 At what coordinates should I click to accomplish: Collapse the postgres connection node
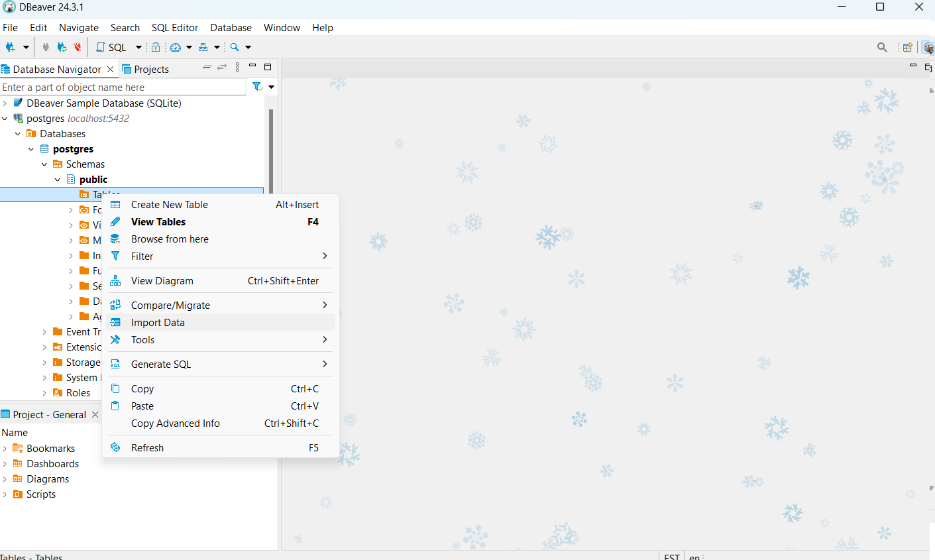click(6, 118)
